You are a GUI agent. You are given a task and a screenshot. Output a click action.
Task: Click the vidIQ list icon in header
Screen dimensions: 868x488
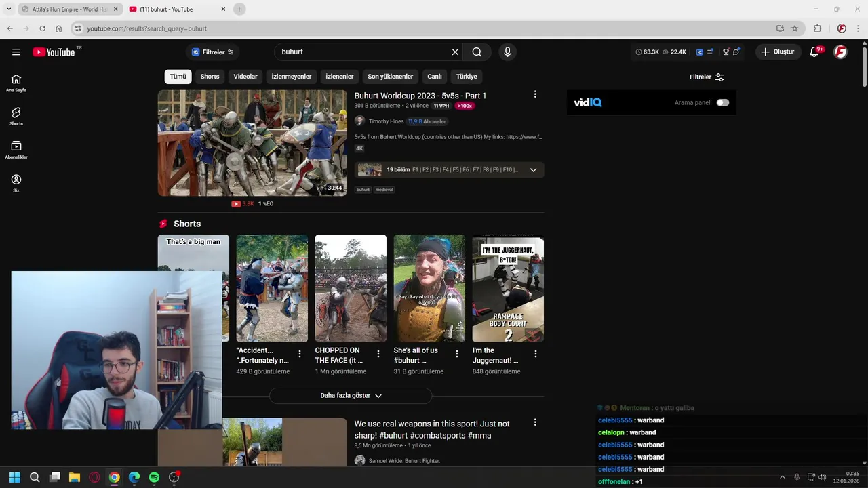[x=710, y=52]
